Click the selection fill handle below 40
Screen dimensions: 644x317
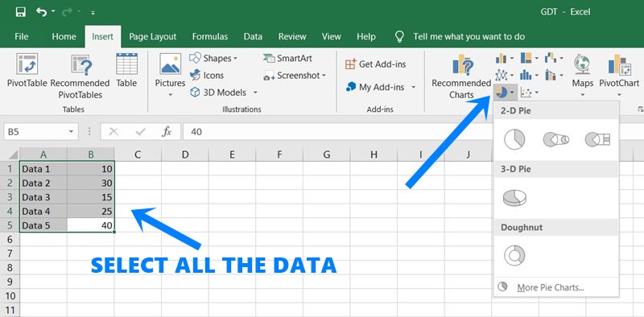(x=114, y=233)
